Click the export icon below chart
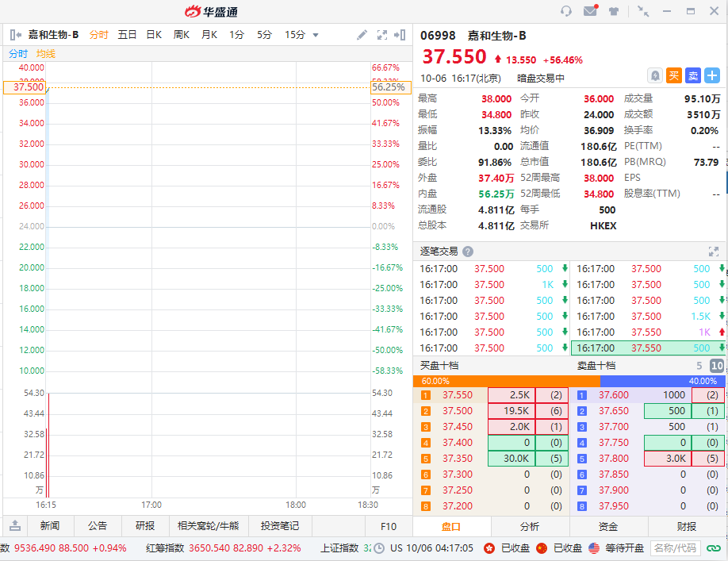This screenshot has height=561, width=728. coord(15,525)
